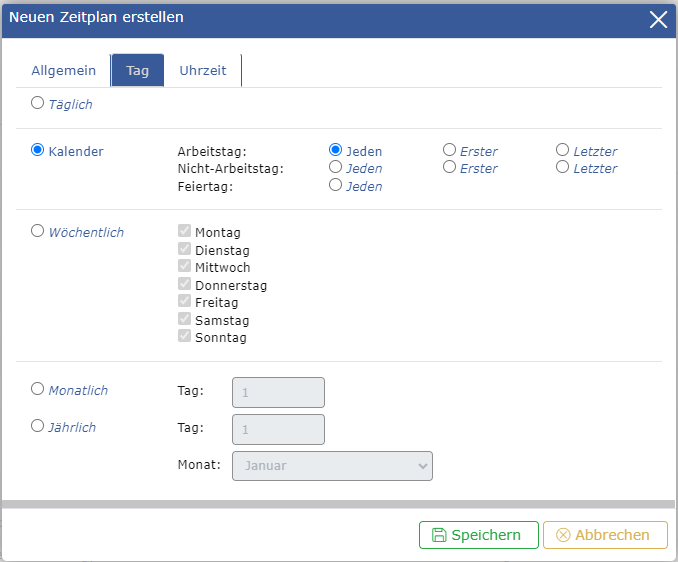Choose Jeden for Feiertag
Viewport: 678px width, 562px height.
coord(336,184)
